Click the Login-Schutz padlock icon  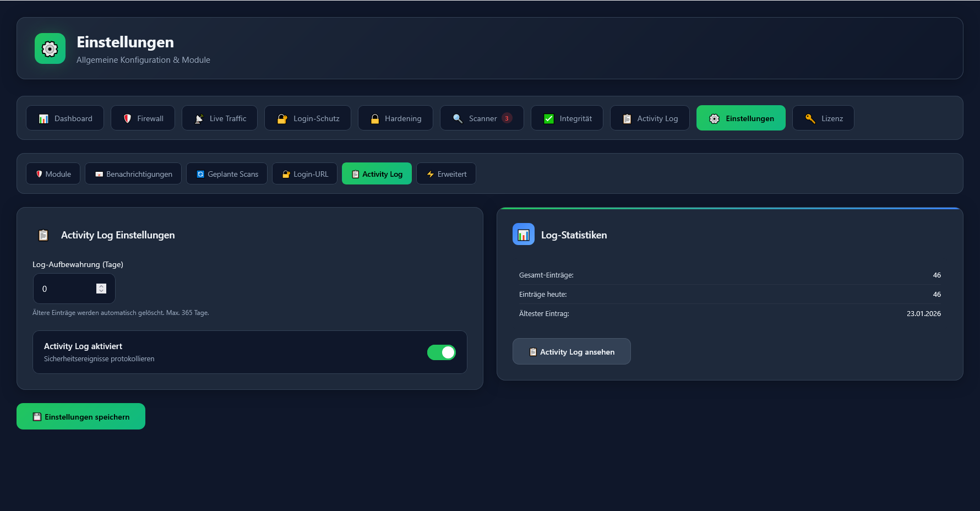pos(282,118)
